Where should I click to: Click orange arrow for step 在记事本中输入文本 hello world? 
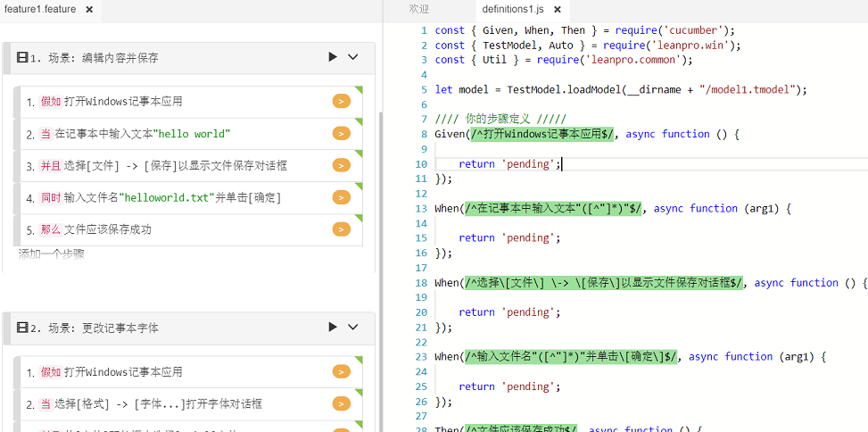(x=341, y=134)
